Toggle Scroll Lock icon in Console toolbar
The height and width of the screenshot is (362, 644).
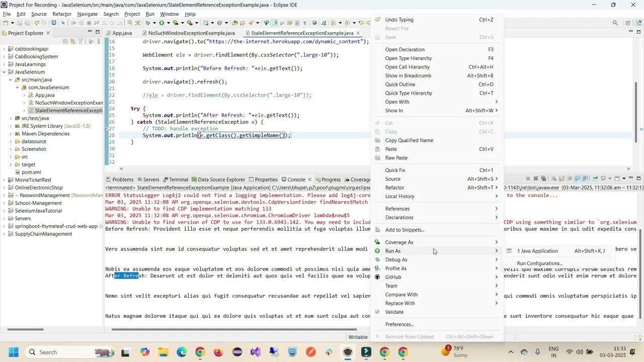point(561,178)
